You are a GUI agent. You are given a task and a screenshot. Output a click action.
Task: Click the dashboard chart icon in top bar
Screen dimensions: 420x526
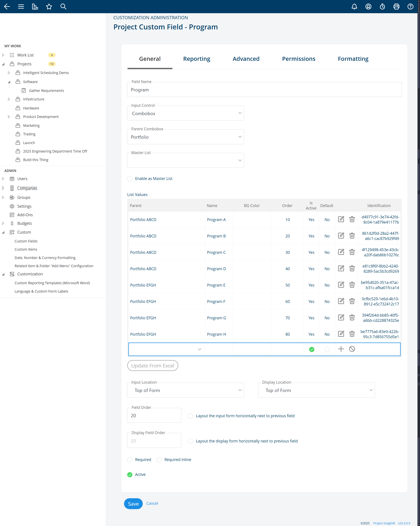pos(35,7)
